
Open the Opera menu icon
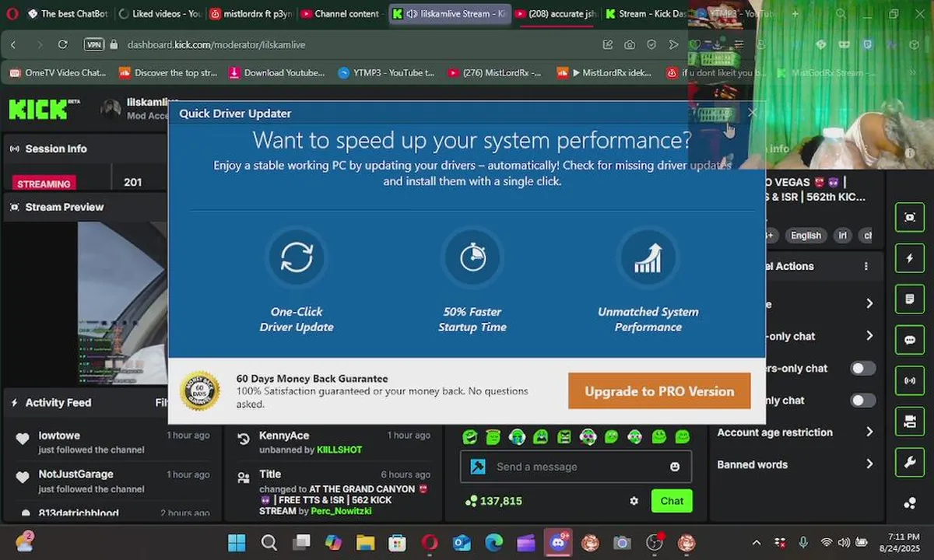point(11,13)
